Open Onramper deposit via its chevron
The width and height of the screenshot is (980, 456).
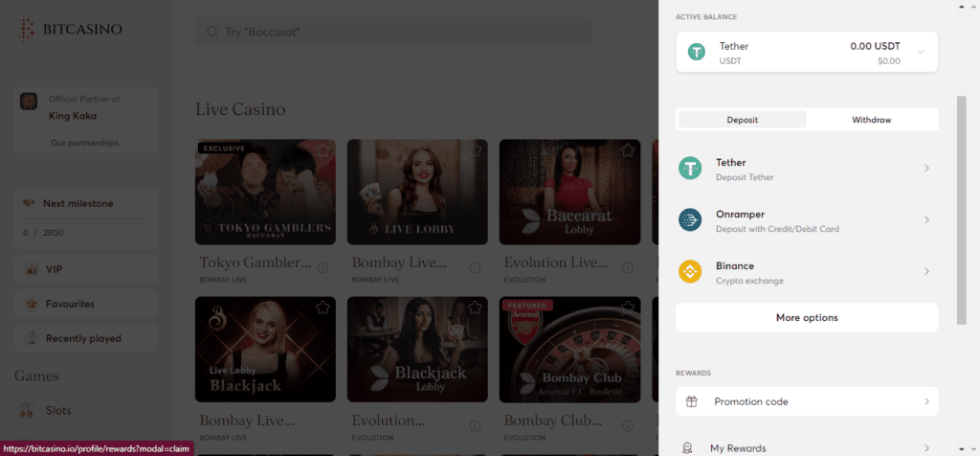click(x=926, y=220)
